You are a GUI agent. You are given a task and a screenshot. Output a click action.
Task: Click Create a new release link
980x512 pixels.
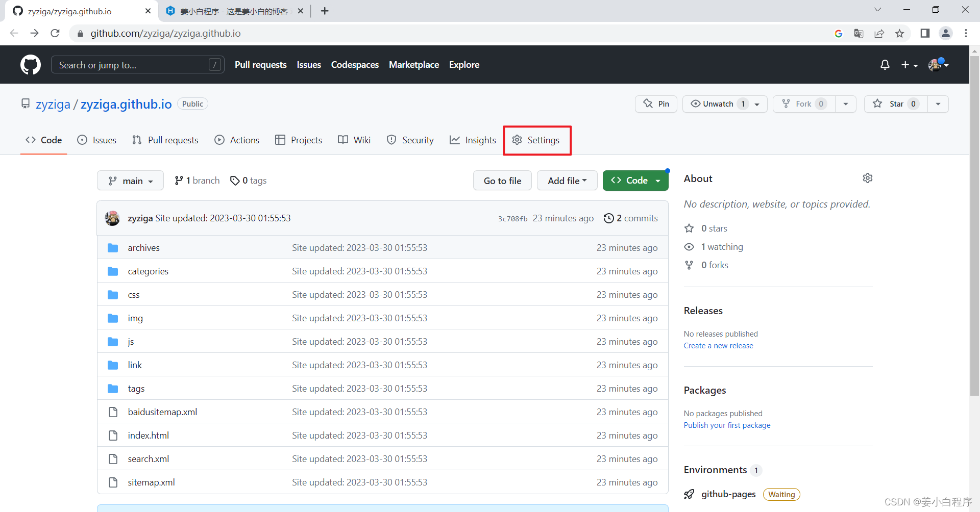click(x=718, y=346)
